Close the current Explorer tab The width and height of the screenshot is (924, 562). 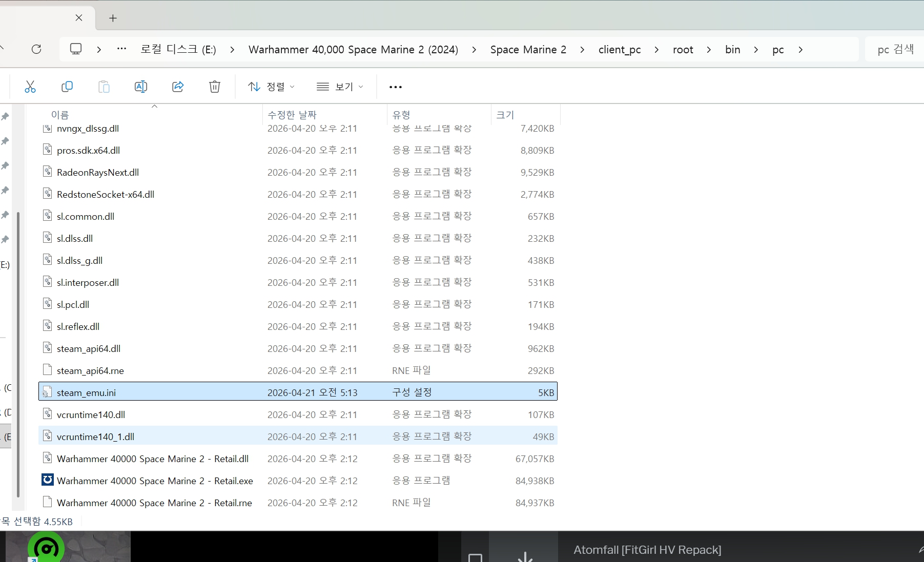79,18
